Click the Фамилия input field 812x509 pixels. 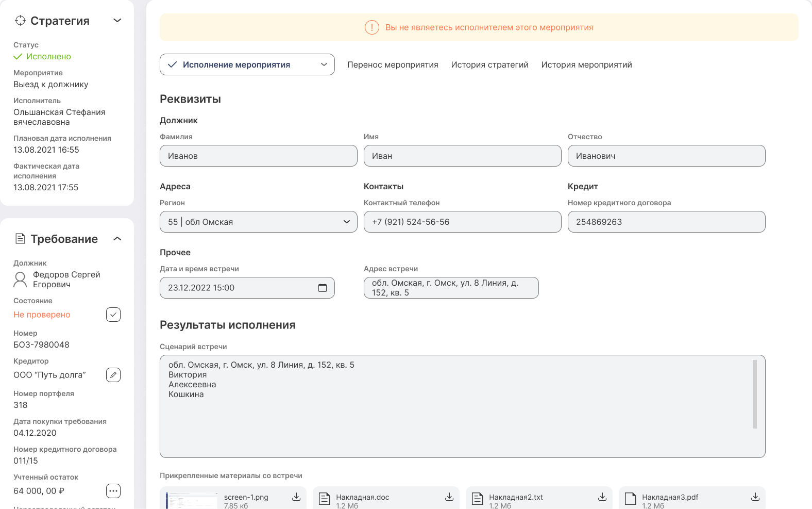[258, 156]
